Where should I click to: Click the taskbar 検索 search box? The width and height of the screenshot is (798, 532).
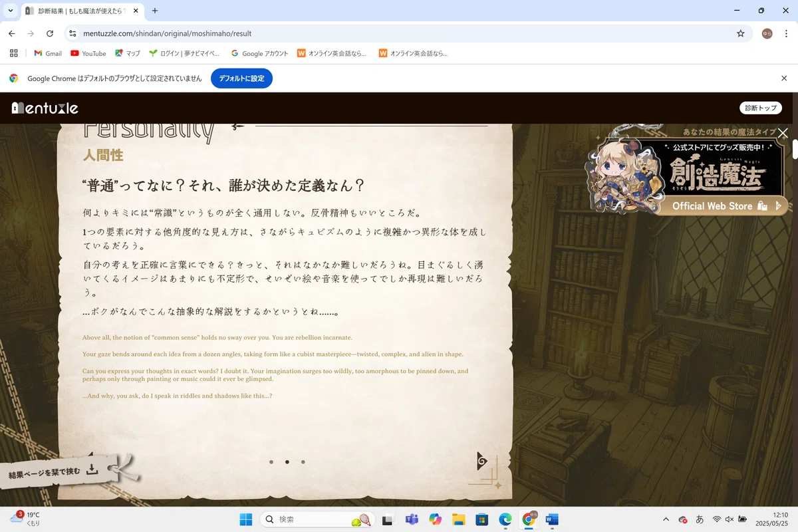click(316, 519)
